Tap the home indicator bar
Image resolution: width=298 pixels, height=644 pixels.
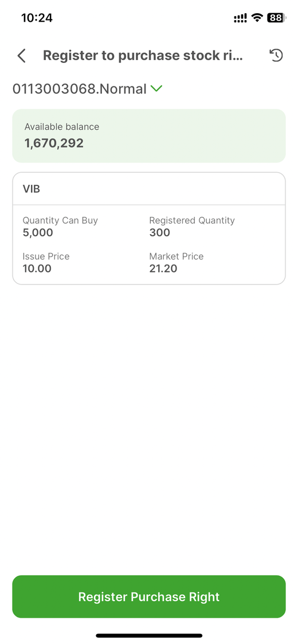pos(149,635)
